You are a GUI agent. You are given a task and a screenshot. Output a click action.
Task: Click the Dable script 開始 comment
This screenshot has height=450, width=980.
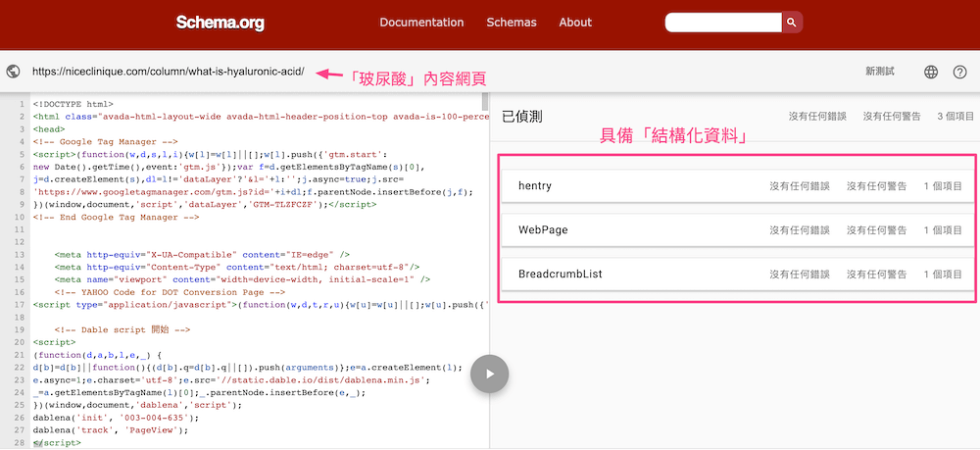(x=122, y=329)
